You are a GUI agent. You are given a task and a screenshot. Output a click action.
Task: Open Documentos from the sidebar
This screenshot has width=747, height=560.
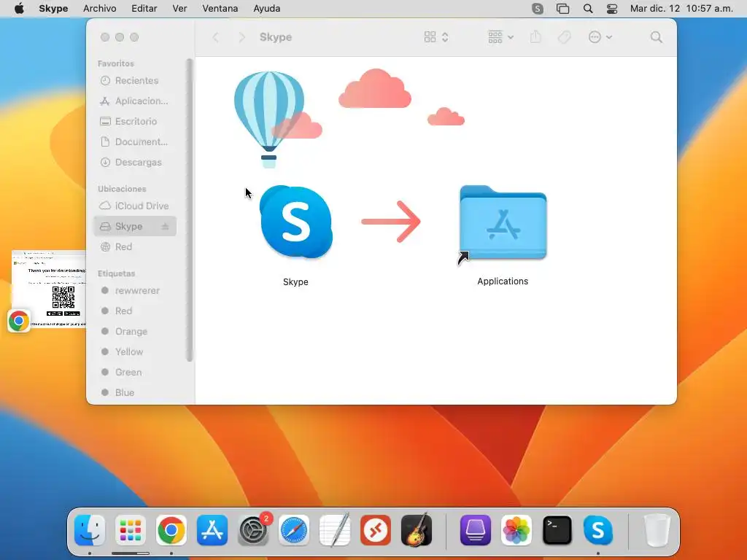tap(135, 142)
